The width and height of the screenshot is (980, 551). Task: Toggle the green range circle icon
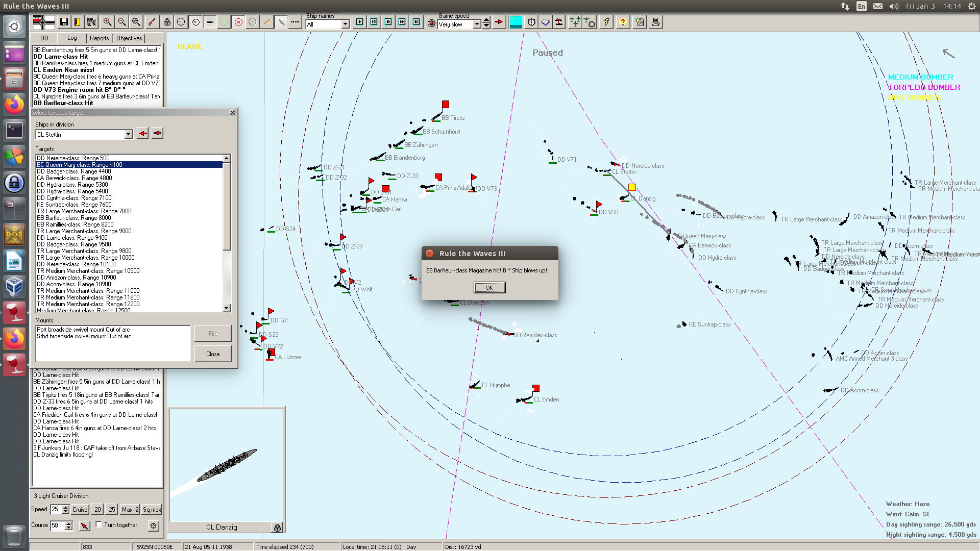224,22
